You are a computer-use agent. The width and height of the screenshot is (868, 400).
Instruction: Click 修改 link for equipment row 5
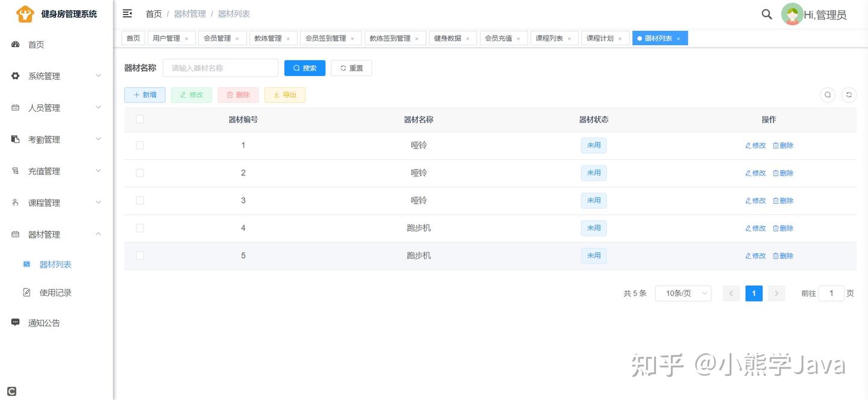tap(755, 256)
